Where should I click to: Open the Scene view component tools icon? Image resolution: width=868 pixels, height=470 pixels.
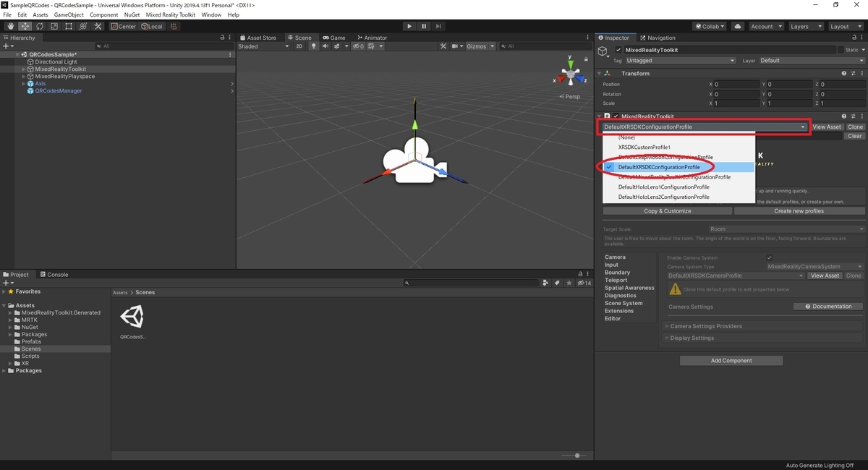[x=444, y=46]
